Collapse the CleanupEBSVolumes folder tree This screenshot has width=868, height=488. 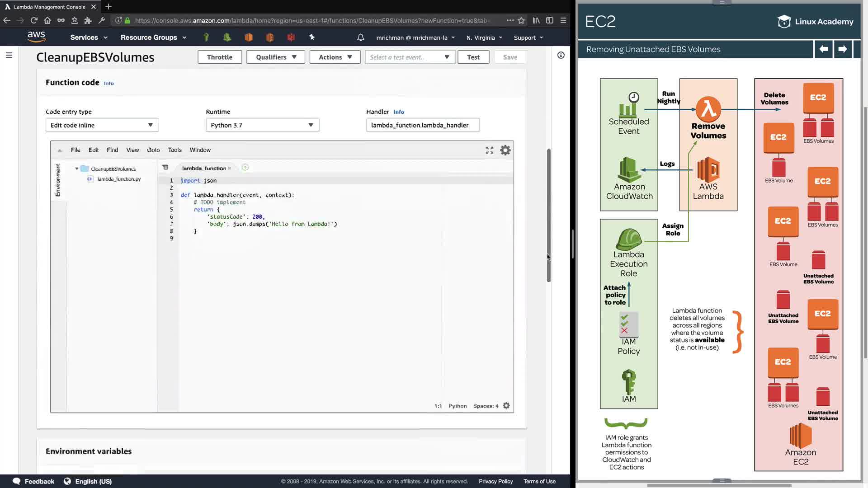point(77,169)
